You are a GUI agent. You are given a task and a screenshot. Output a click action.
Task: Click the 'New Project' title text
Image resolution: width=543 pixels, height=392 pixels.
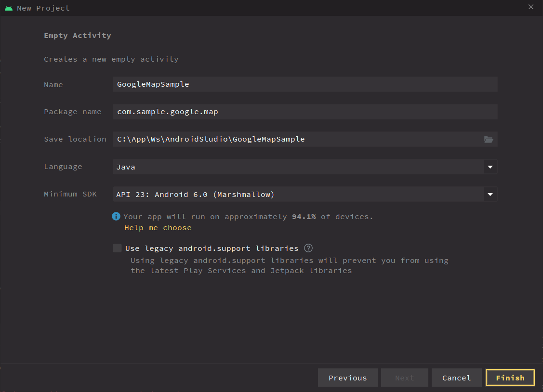[x=43, y=8]
